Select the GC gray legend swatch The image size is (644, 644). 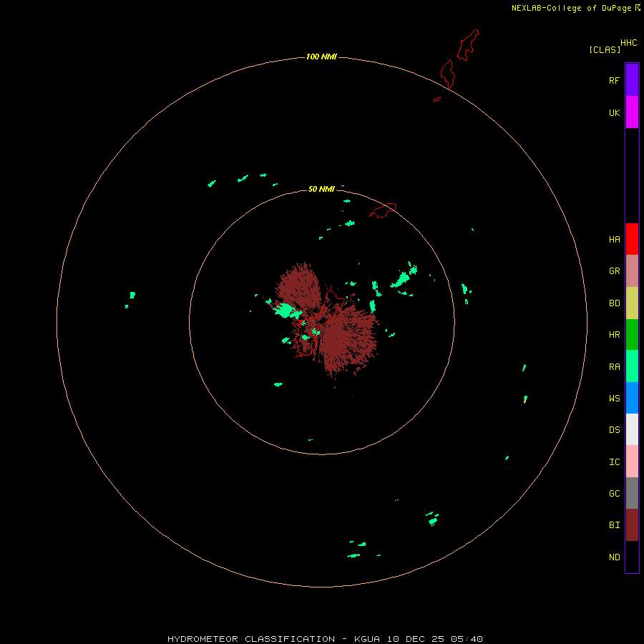[x=632, y=493]
